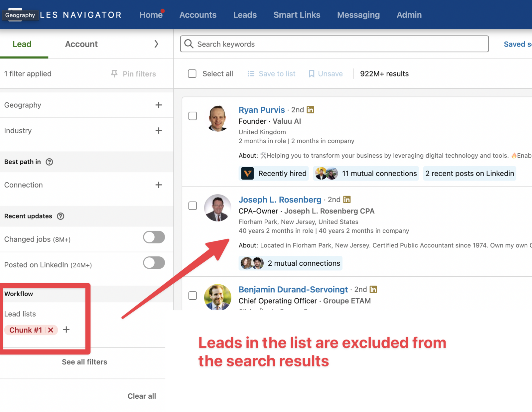
Task: Click See all filters
Action: coord(84,362)
